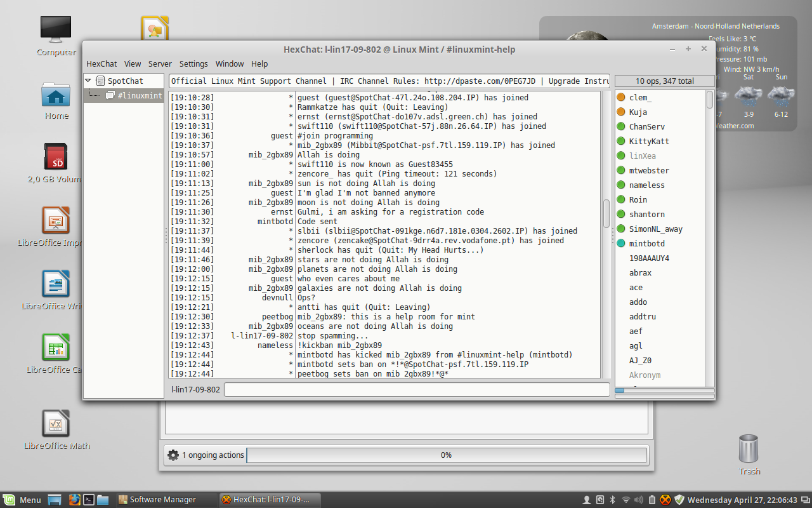Open the Window menu

click(x=229, y=63)
